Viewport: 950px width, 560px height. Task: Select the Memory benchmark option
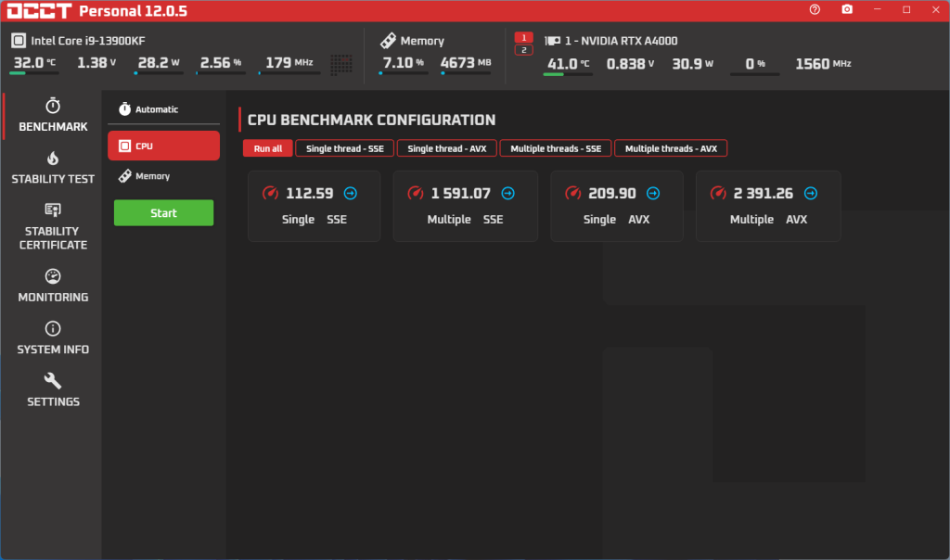point(163,176)
